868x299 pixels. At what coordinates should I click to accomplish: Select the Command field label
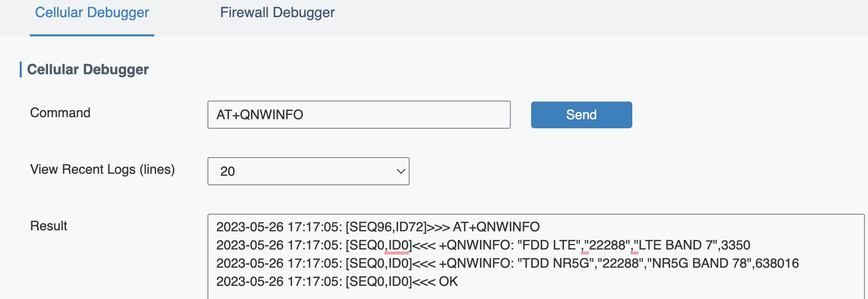(x=60, y=113)
